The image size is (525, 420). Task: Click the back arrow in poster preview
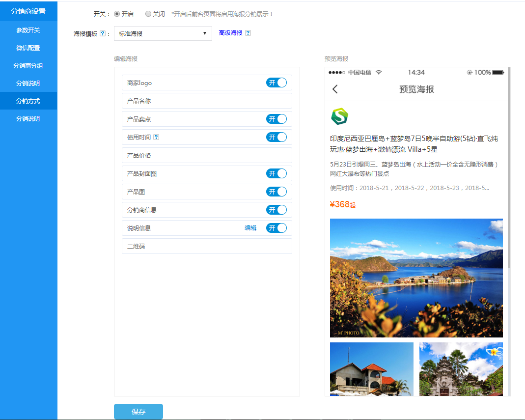pos(335,89)
